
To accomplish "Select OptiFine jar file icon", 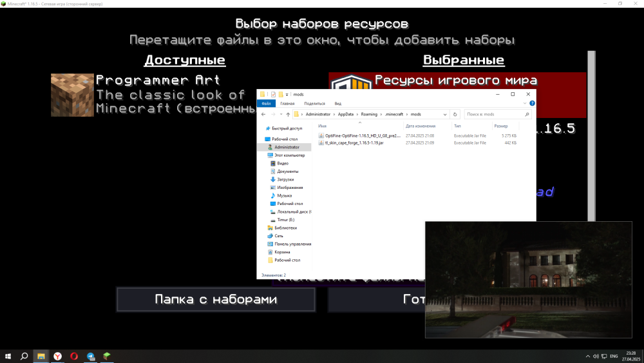I will click(x=321, y=135).
